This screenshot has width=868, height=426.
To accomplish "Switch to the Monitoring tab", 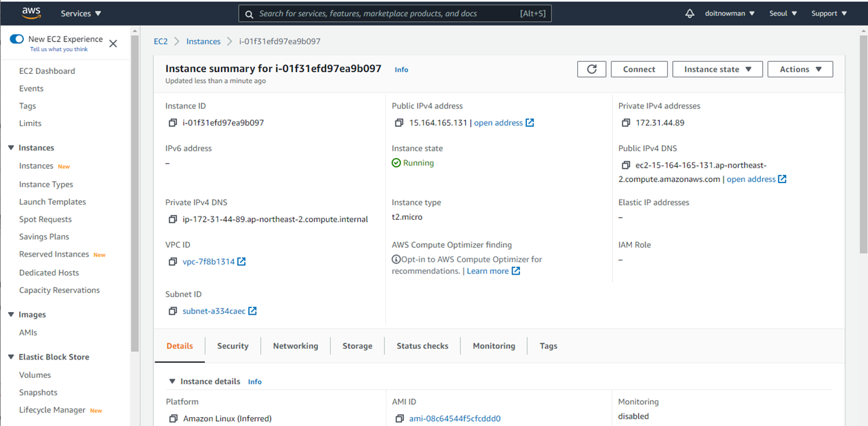I will [x=494, y=346].
